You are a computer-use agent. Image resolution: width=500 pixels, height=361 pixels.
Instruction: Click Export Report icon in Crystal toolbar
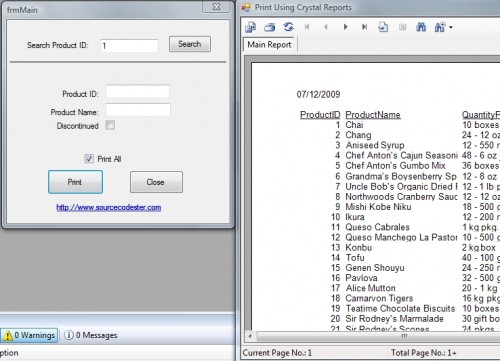[250, 27]
